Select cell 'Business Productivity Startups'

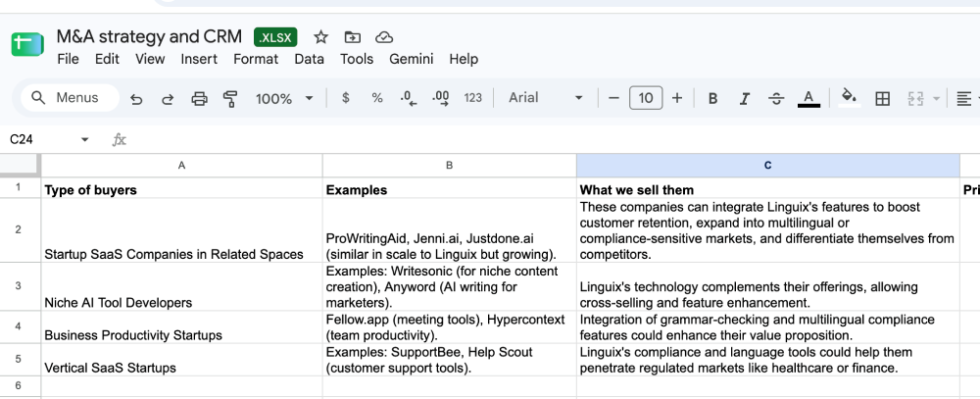tap(182, 326)
